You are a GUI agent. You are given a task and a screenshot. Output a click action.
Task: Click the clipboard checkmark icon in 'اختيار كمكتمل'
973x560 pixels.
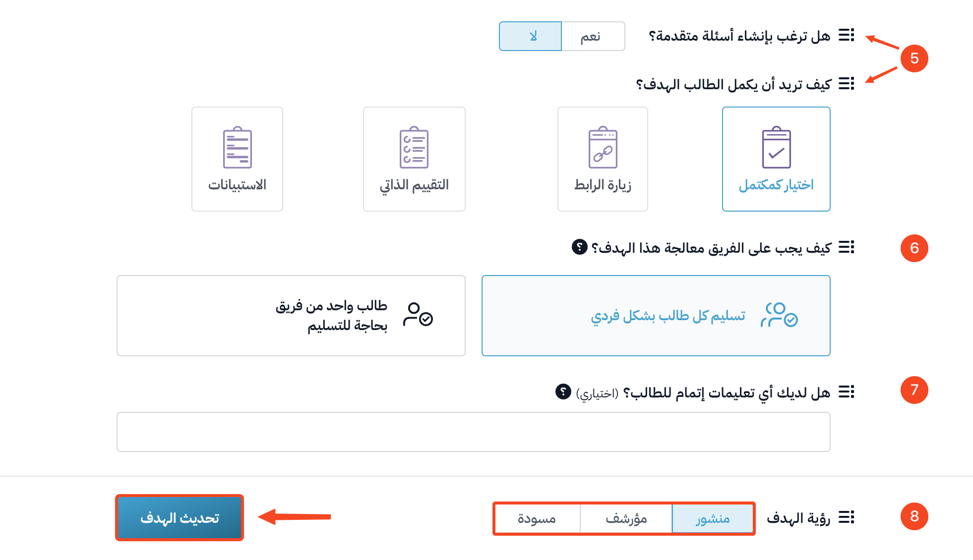pos(776,148)
